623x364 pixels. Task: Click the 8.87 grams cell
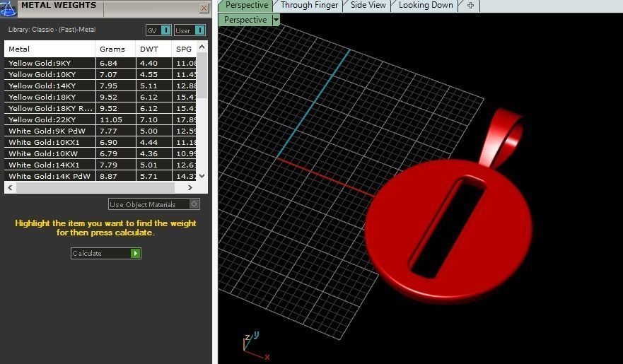pos(115,176)
